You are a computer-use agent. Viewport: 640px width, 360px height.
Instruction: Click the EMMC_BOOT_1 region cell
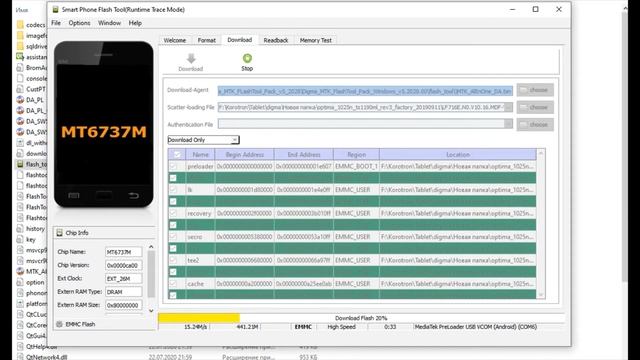[x=356, y=166]
